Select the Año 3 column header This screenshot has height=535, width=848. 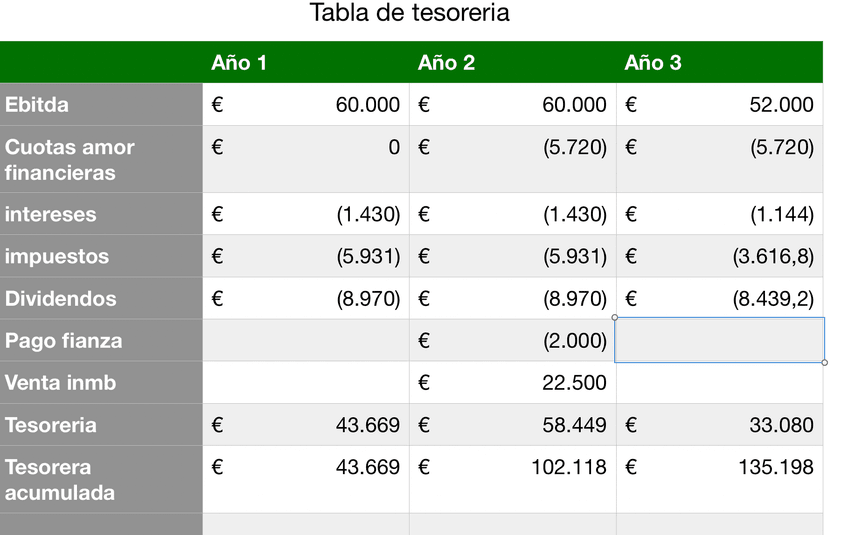point(653,63)
